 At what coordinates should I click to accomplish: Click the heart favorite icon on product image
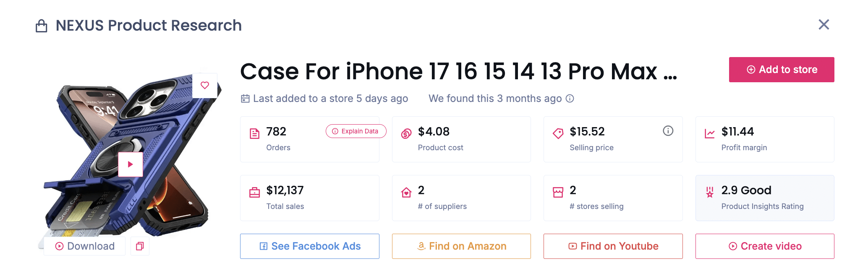point(205,86)
